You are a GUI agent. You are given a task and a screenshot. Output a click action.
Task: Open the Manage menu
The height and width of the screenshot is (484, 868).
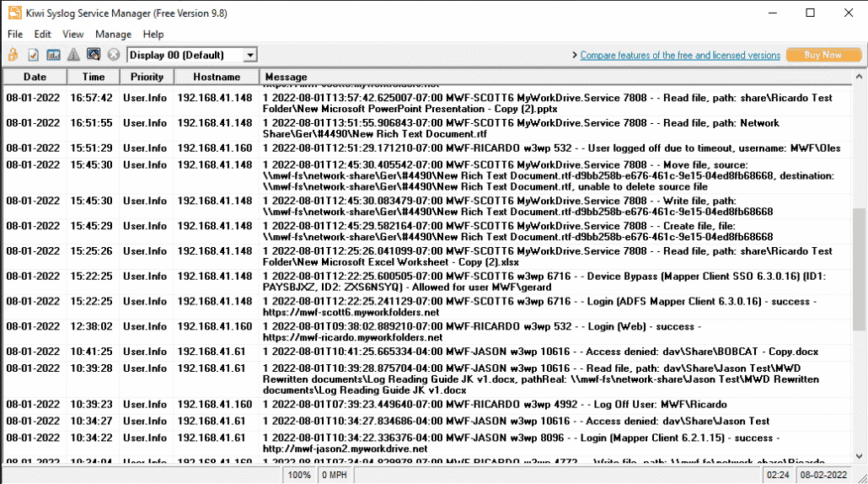click(113, 35)
